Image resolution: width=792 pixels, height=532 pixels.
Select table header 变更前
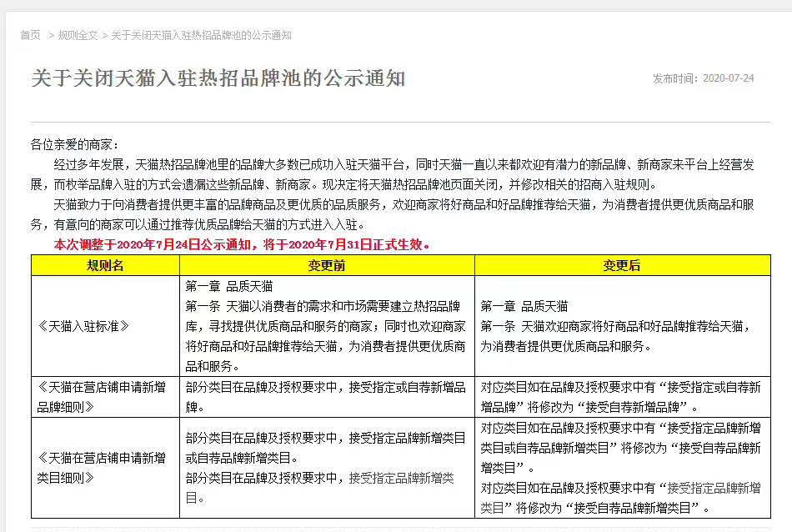pos(327,265)
